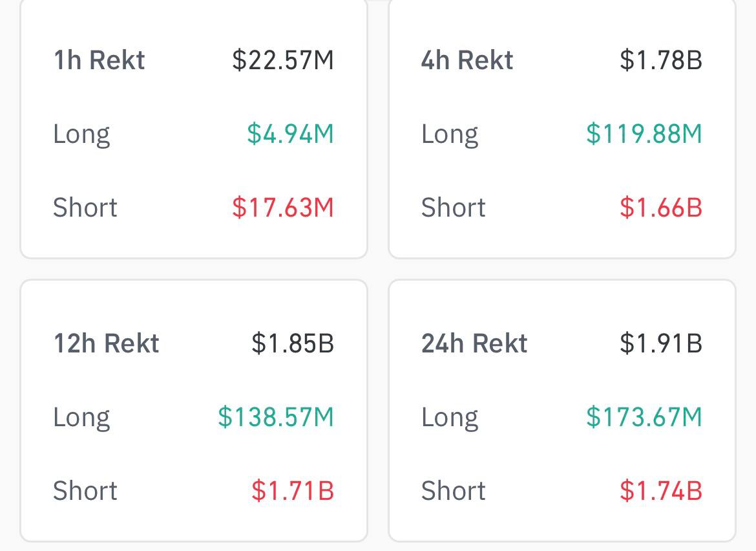Click the Long label in 1h card

click(81, 135)
